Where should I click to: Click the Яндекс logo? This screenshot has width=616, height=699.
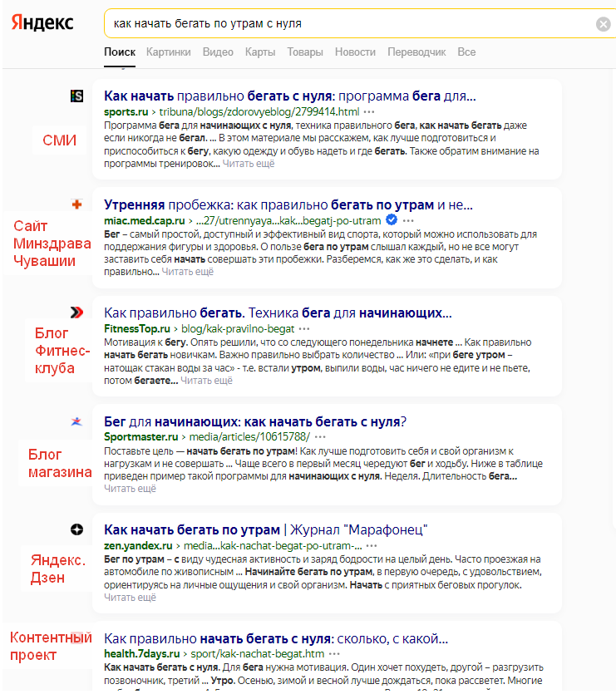coord(42,22)
